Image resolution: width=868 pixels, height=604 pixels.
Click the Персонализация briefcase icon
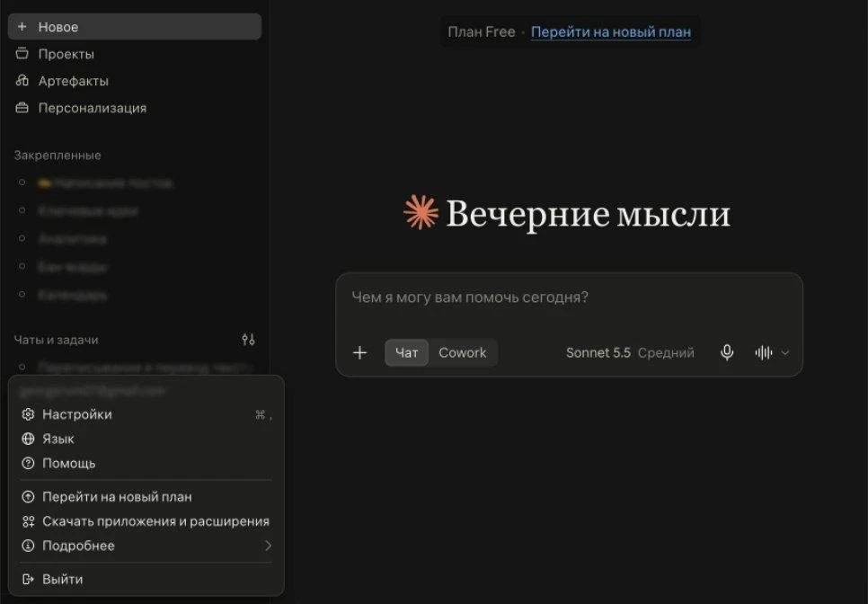click(x=22, y=107)
